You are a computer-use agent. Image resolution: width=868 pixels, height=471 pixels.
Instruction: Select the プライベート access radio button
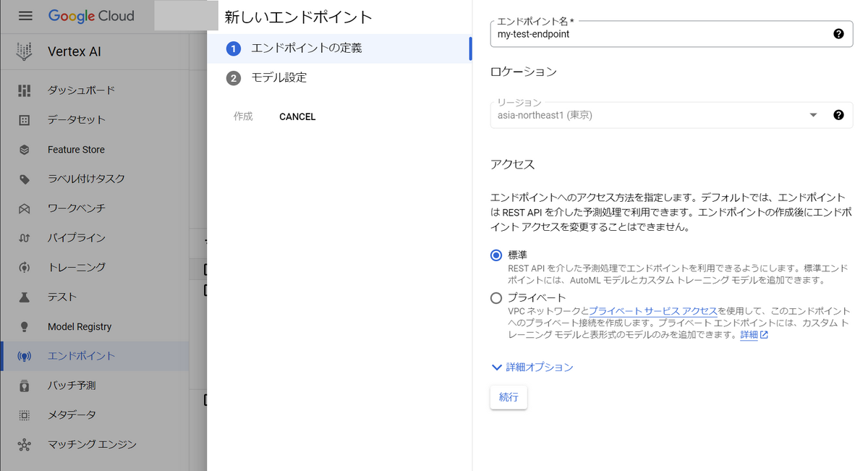[496, 298]
